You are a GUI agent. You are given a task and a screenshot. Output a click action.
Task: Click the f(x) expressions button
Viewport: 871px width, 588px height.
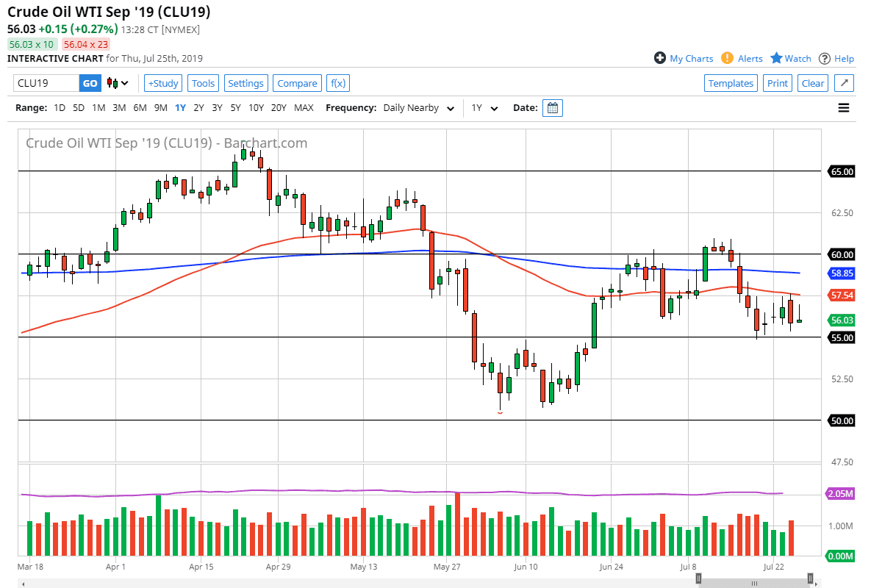click(338, 83)
